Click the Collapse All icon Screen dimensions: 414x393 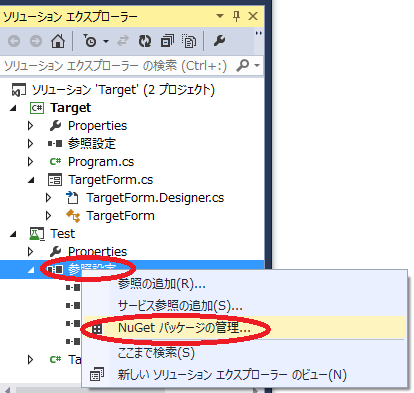[x=167, y=41]
